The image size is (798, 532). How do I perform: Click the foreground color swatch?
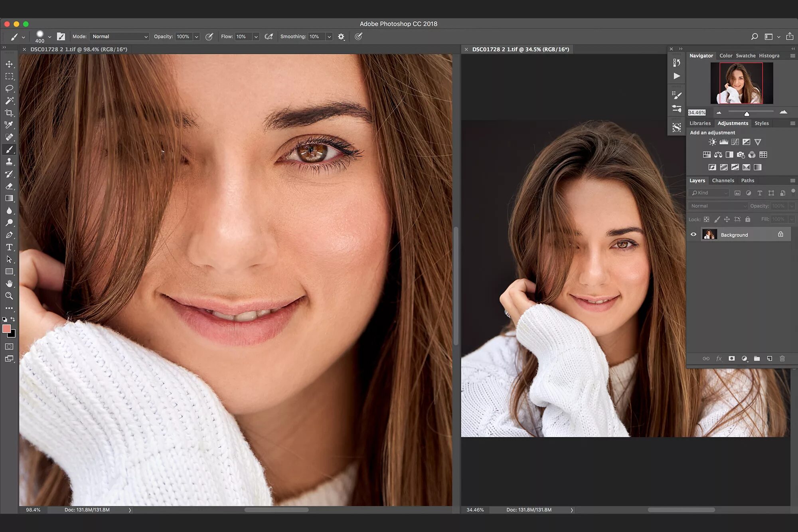6,328
